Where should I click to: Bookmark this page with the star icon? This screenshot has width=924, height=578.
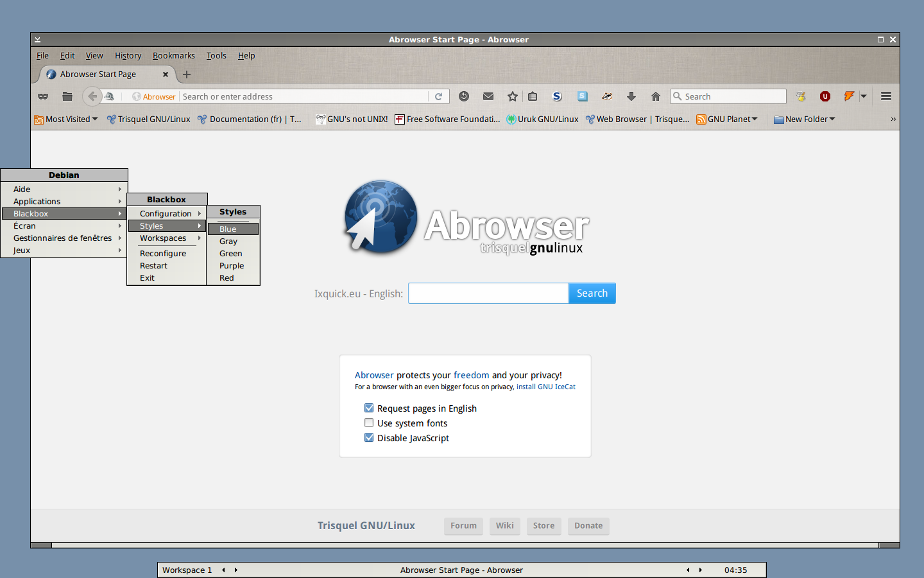(x=513, y=96)
